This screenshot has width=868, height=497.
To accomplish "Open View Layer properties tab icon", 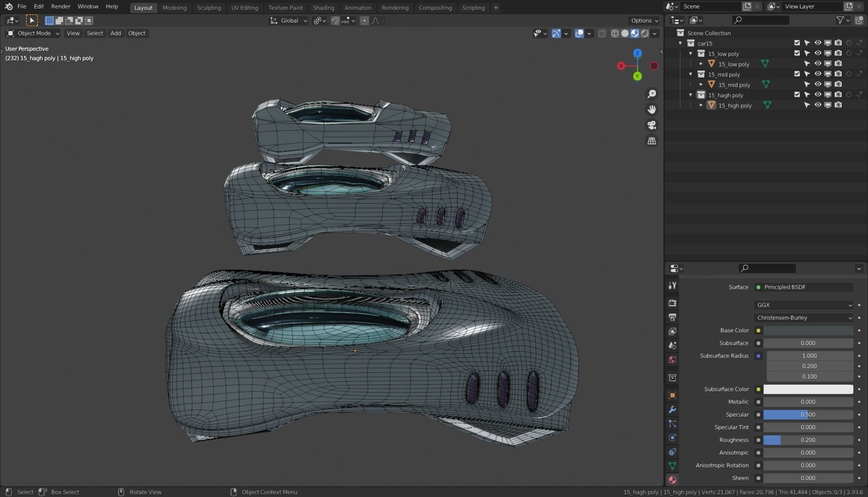I will (x=672, y=331).
